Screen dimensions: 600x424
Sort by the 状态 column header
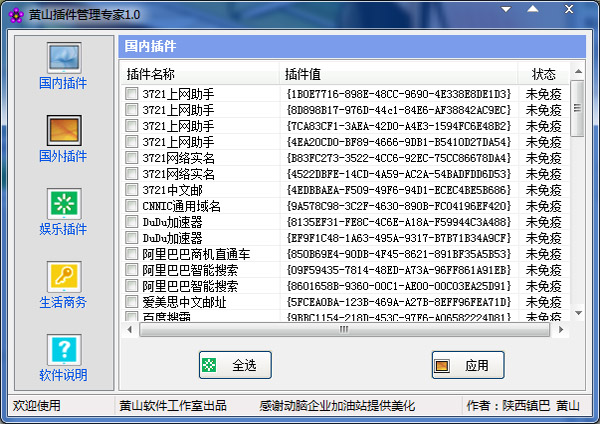click(x=543, y=74)
